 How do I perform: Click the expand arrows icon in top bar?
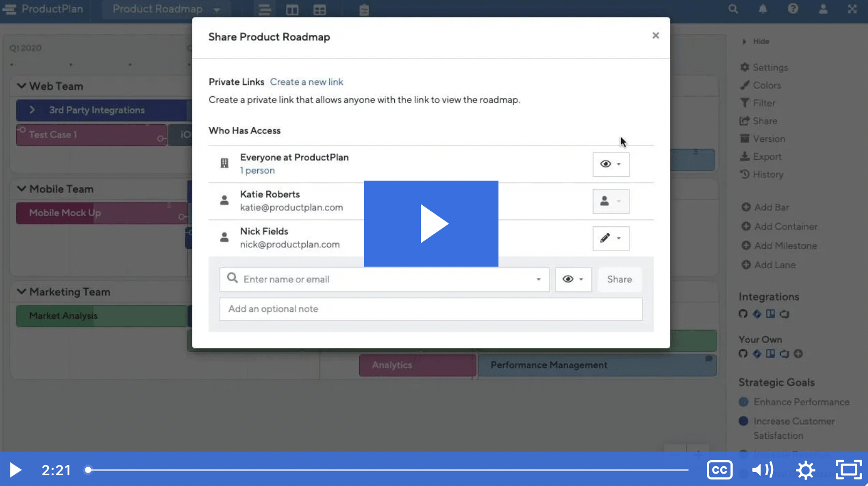(852, 9)
